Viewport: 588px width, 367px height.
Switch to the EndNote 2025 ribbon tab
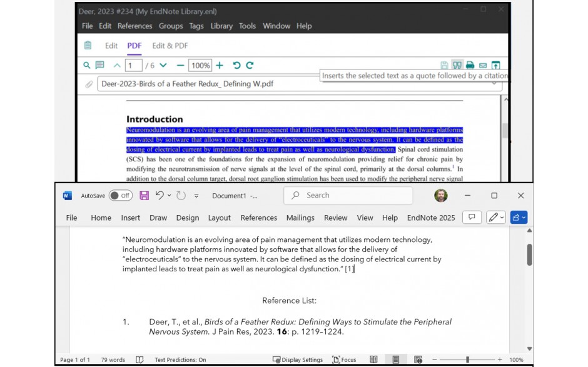tap(432, 218)
